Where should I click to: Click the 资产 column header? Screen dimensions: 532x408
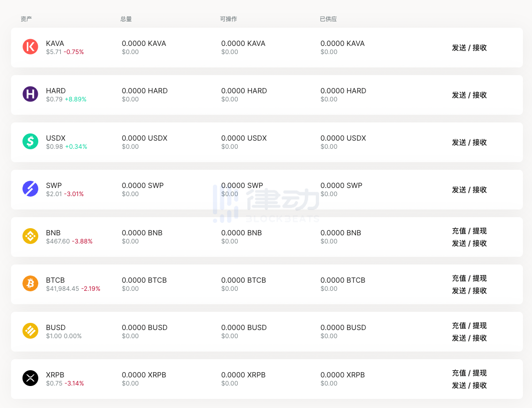pos(26,19)
